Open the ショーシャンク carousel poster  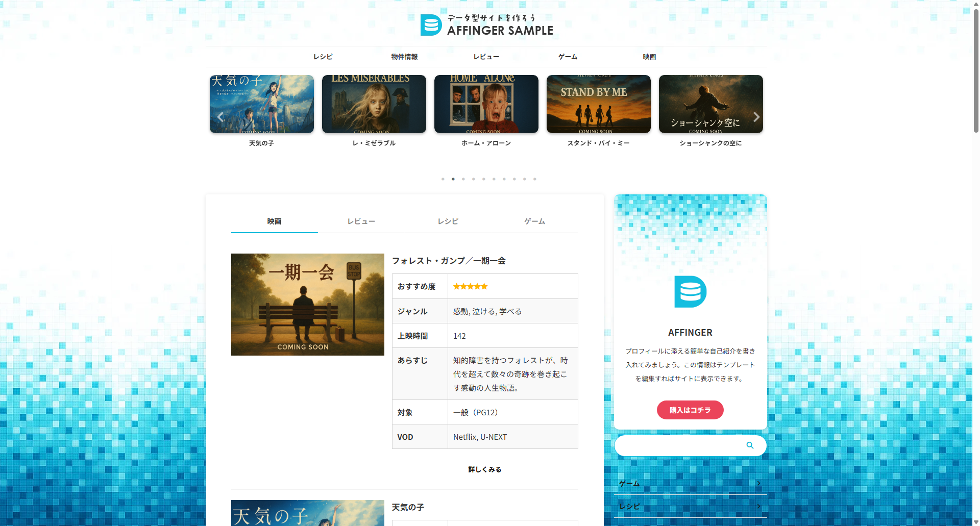coord(711,104)
